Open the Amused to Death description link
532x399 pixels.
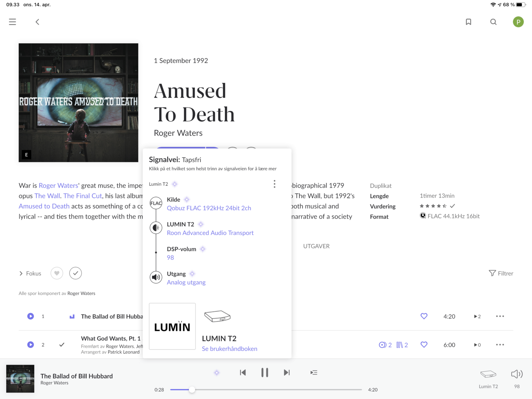point(44,206)
